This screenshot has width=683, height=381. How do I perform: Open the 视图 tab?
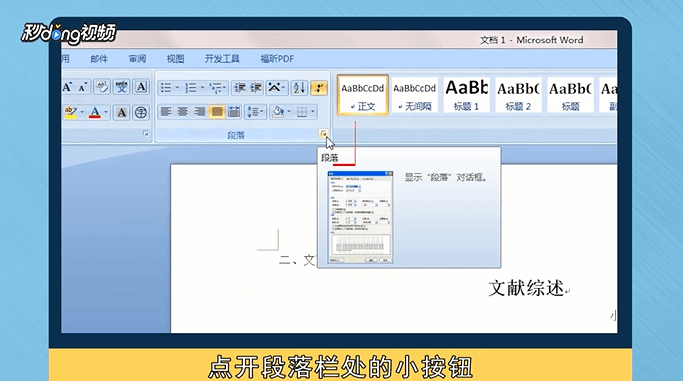click(176, 59)
